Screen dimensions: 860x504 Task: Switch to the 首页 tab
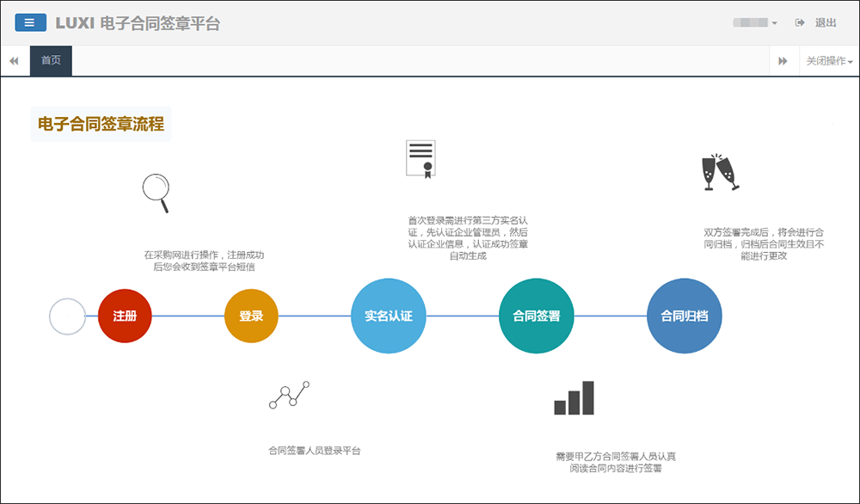(51, 61)
